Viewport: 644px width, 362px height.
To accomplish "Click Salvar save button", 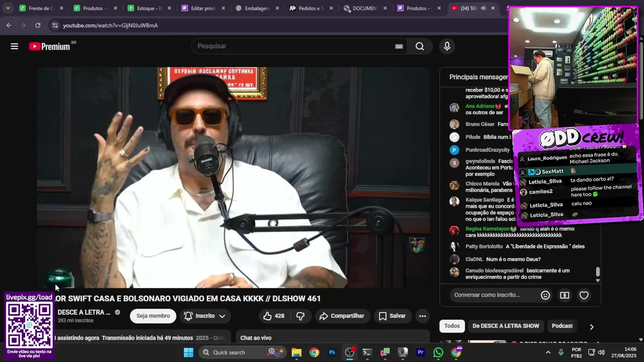I will coord(392,316).
